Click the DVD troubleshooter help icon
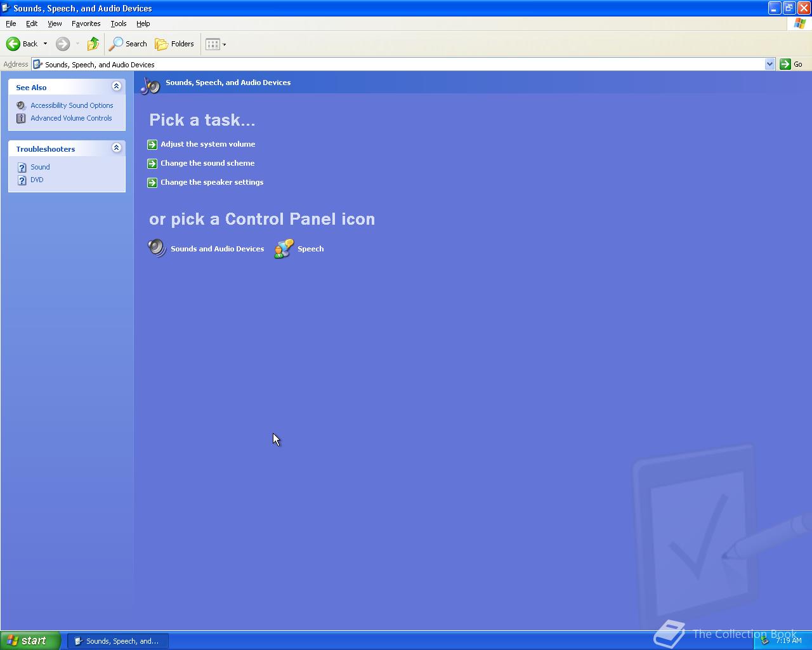The width and height of the screenshot is (812, 650). [21, 180]
